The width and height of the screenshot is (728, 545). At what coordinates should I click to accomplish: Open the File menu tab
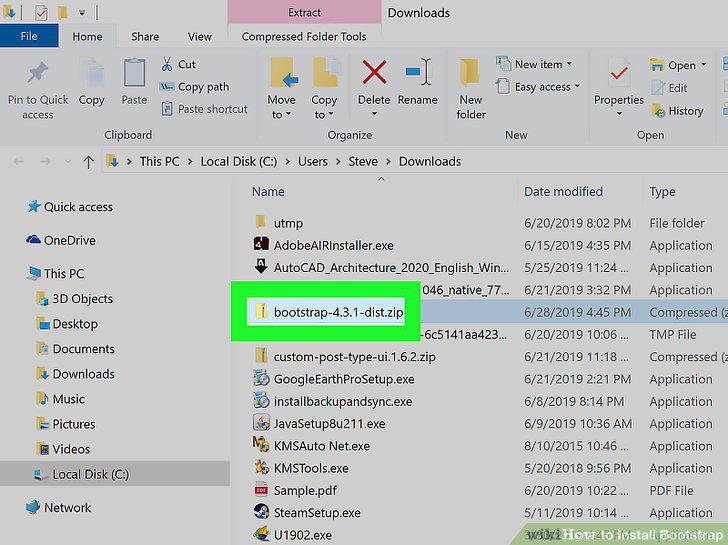[x=29, y=36]
